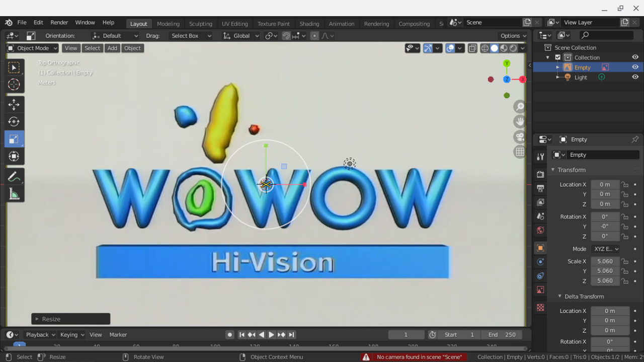This screenshot has height=362, width=644.
Task: Open the Object Mode dropdown
Action: [x=33, y=48]
